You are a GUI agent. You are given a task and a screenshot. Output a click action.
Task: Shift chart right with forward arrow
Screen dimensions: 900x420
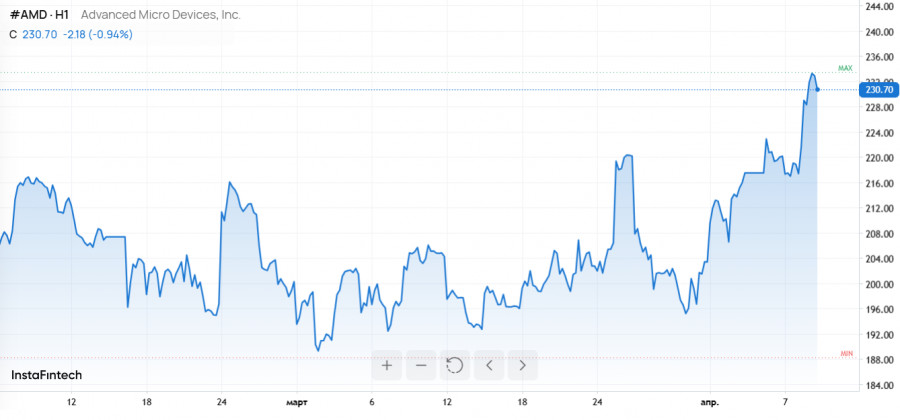pos(522,365)
